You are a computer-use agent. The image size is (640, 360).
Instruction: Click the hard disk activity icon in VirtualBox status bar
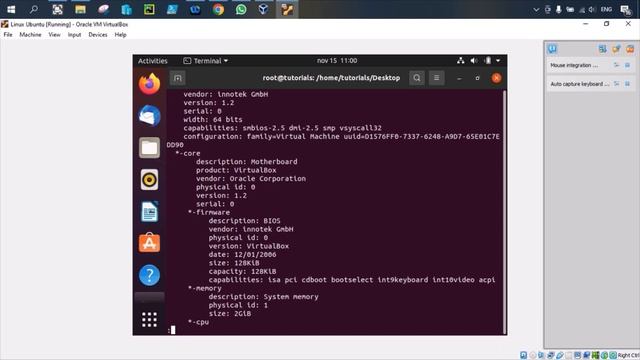(523, 355)
